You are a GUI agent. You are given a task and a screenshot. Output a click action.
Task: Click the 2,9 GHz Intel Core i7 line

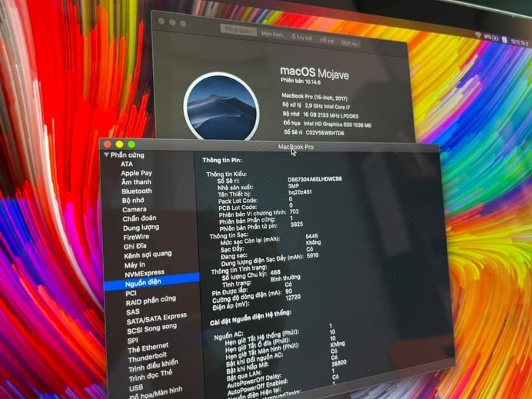tap(327, 106)
